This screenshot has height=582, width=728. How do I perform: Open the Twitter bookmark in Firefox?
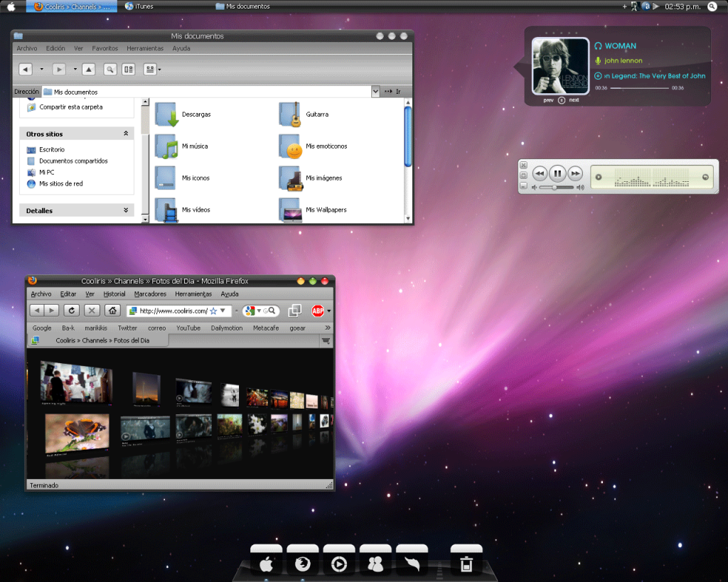tap(127, 328)
